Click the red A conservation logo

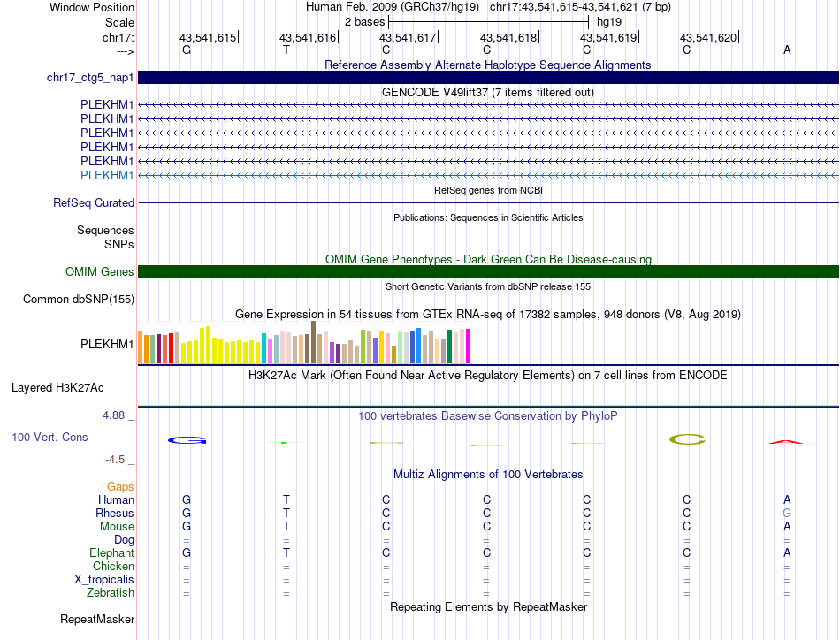(786, 442)
